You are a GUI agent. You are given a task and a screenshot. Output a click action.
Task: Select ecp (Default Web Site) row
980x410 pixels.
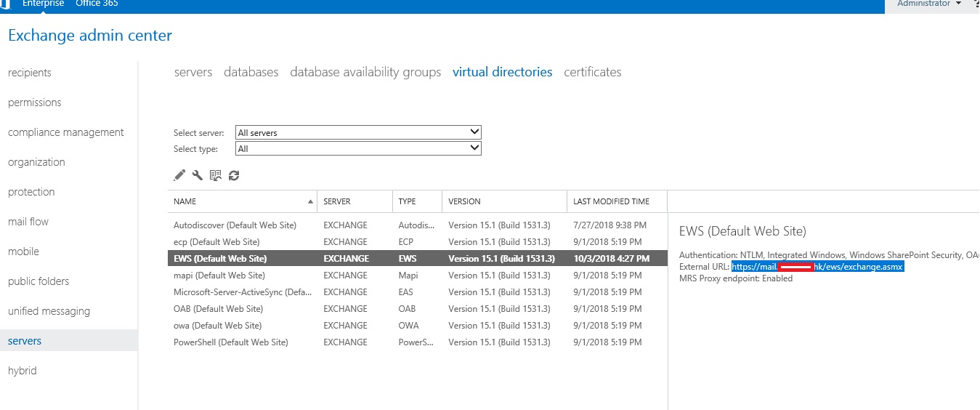[x=417, y=242]
